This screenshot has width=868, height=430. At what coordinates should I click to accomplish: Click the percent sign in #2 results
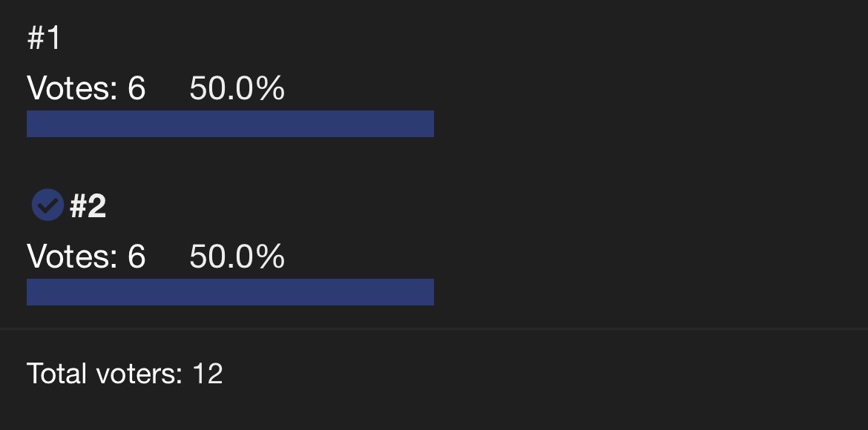click(272, 257)
